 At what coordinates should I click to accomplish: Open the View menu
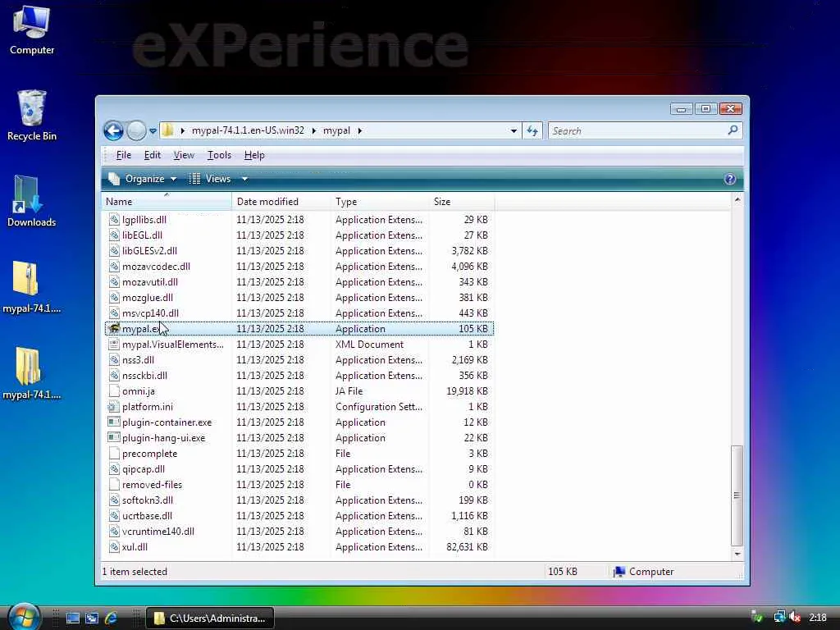click(x=184, y=155)
